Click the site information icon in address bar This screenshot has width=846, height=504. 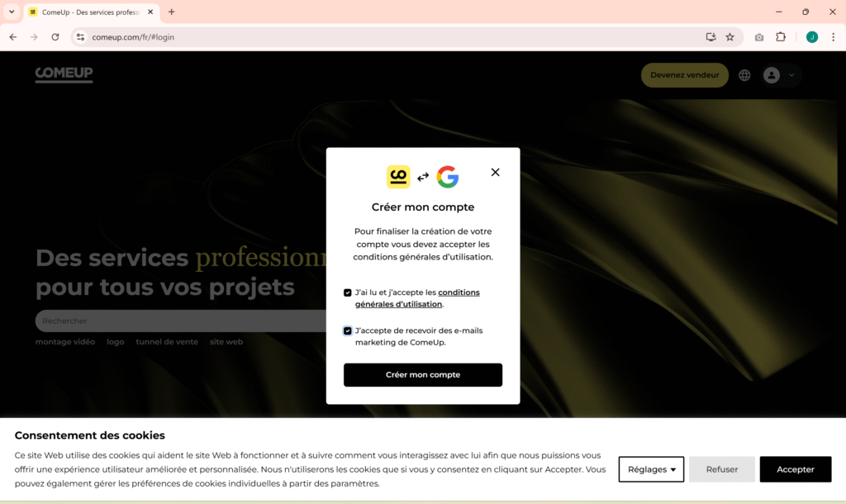(x=80, y=37)
